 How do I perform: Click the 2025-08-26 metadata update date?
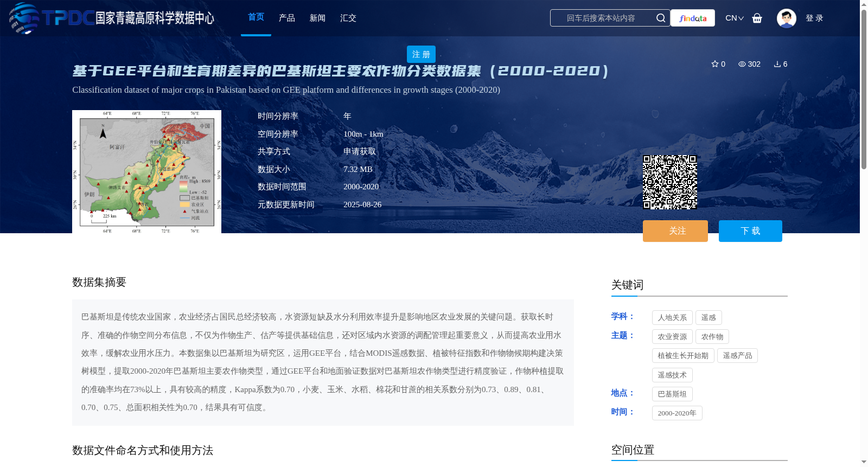[362, 204]
